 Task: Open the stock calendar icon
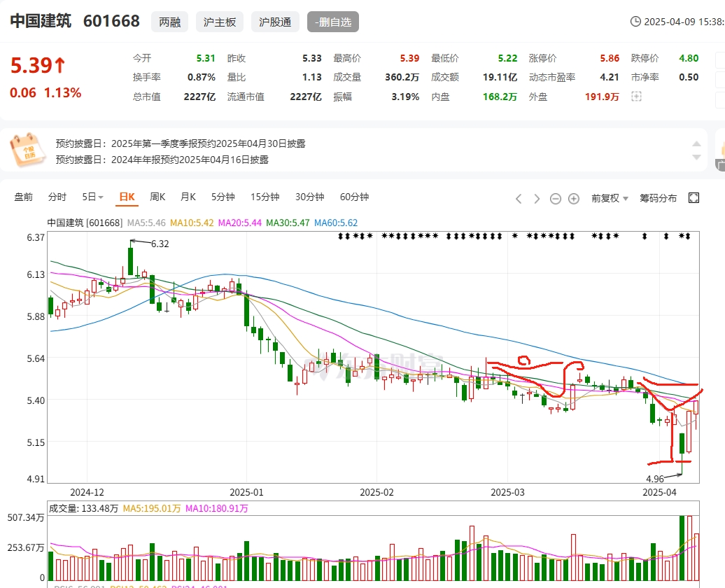pos(28,150)
